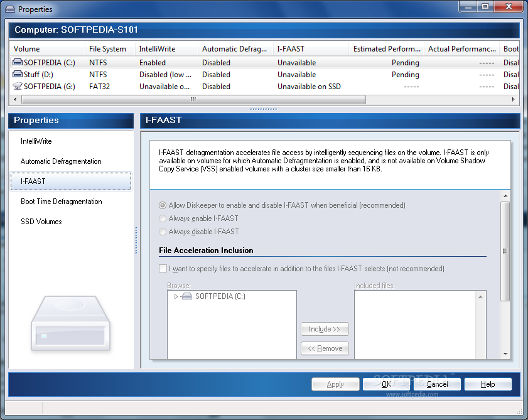Sort by the IntelliWrite column header
528x420 pixels.
pos(166,49)
